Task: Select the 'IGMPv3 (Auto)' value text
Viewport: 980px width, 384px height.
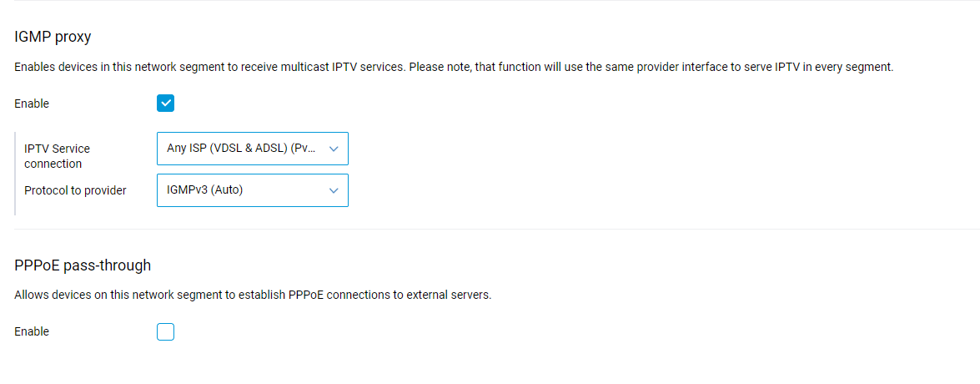Action: 204,190
